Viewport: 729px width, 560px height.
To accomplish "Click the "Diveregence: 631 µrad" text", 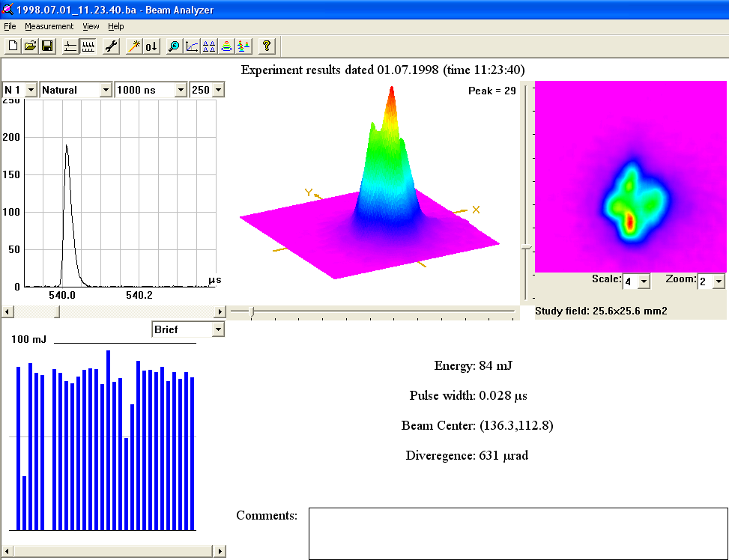I will [x=467, y=455].
